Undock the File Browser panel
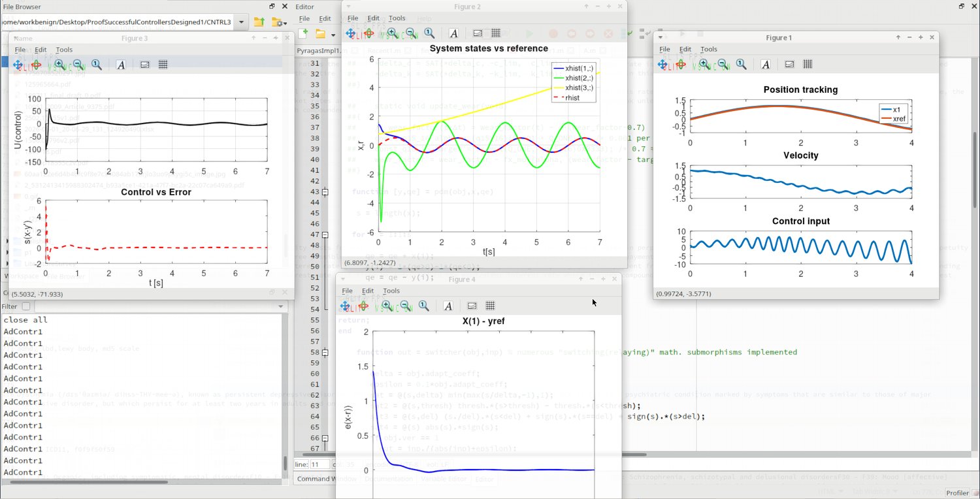Image resolution: width=980 pixels, height=499 pixels. pyautogui.click(x=272, y=7)
